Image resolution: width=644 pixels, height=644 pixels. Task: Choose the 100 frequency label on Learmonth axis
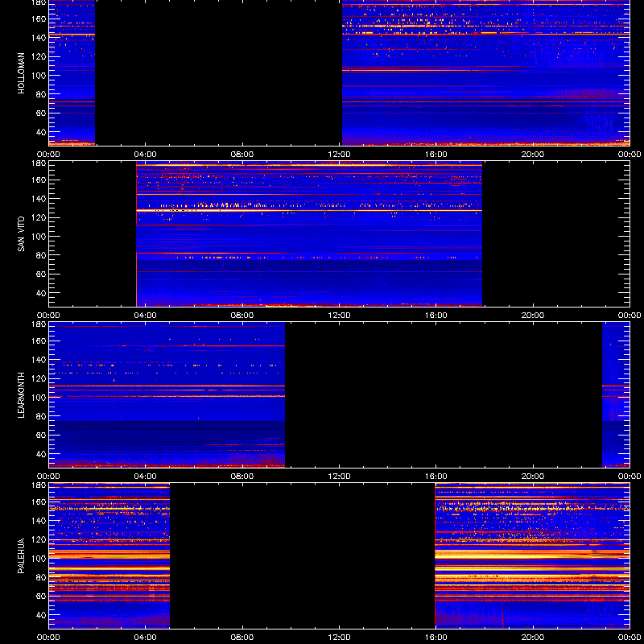39,398
